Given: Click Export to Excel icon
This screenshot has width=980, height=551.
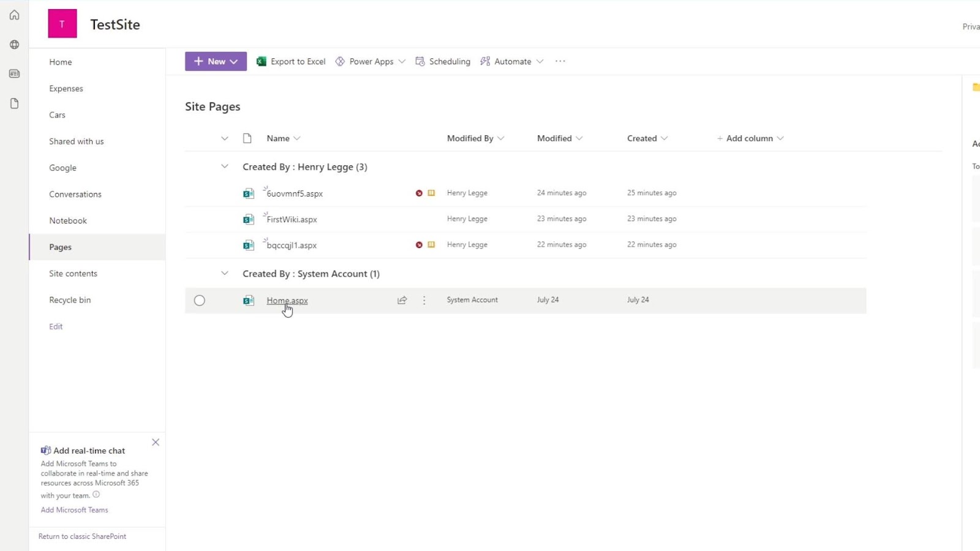Looking at the screenshot, I should click(262, 61).
